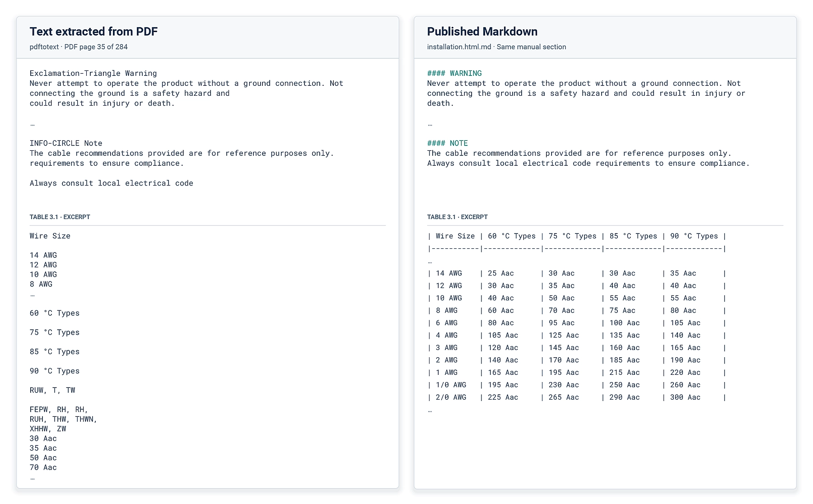The width and height of the screenshot is (813, 504).
Task: Click the left panel 'TABLE 3.1 · EXCERPT' label
Action: [x=60, y=217]
